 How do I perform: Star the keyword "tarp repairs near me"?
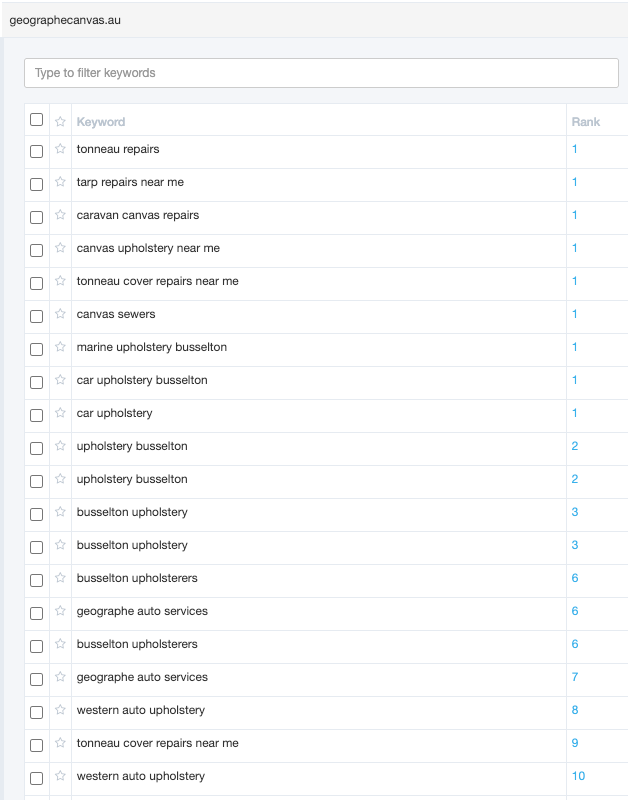(59, 182)
